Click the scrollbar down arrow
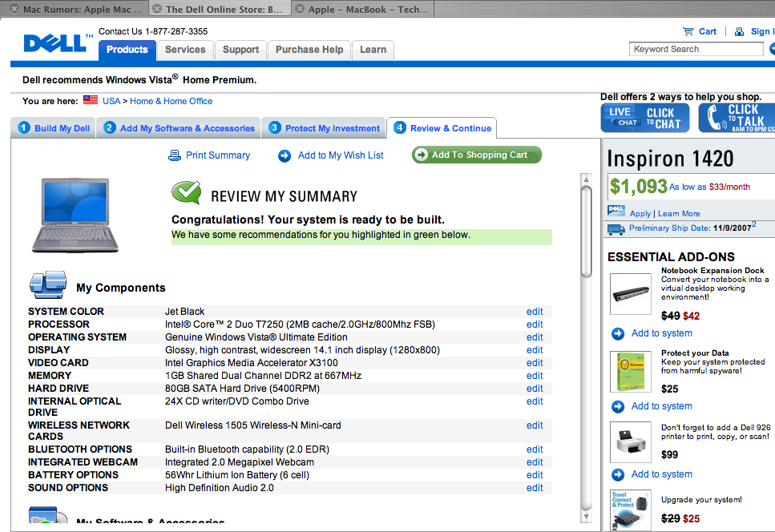Viewport: 775px width, 532px height. pyautogui.click(x=586, y=517)
